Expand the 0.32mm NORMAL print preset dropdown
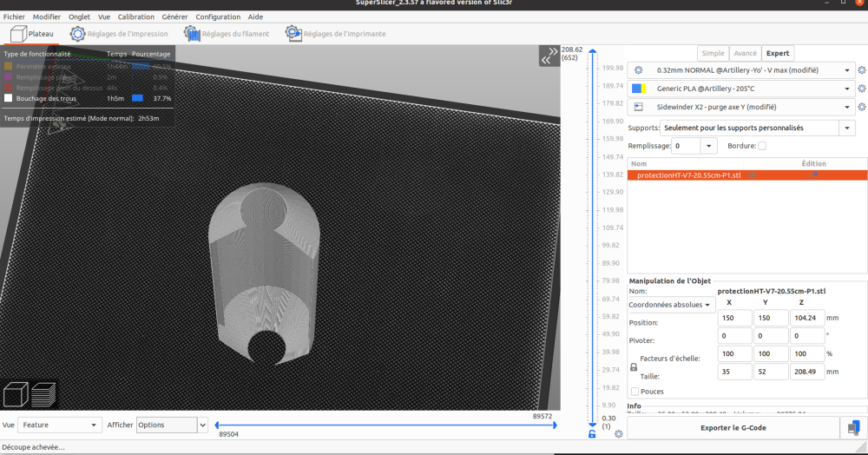This screenshot has width=868, height=455. coord(846,70)
